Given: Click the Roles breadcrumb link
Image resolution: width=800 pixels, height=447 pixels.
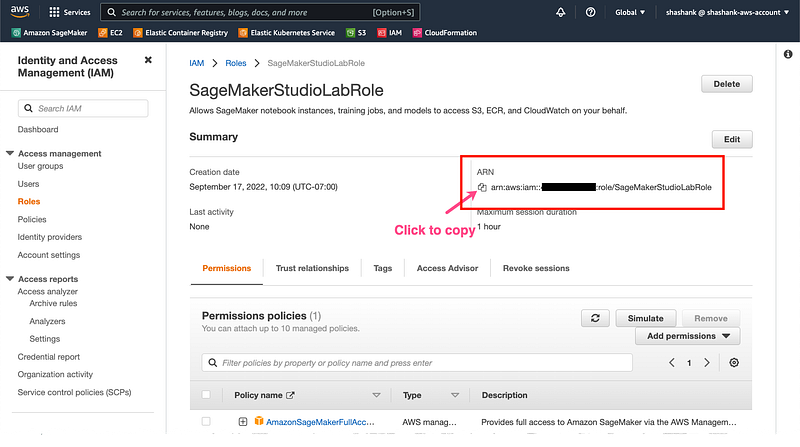Looking at the screenshot, I should (236, 63).
